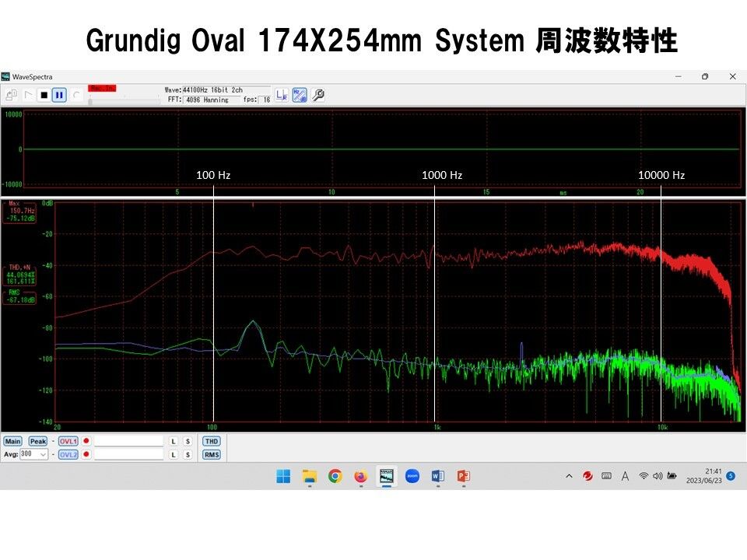This screenshot has width=747, height=560.
Task: Toggle the Peak hold button
Action: point(38,442)
